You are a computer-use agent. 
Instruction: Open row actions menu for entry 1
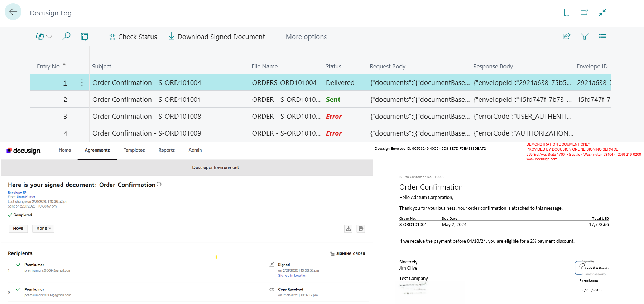(x=82, y=83)
